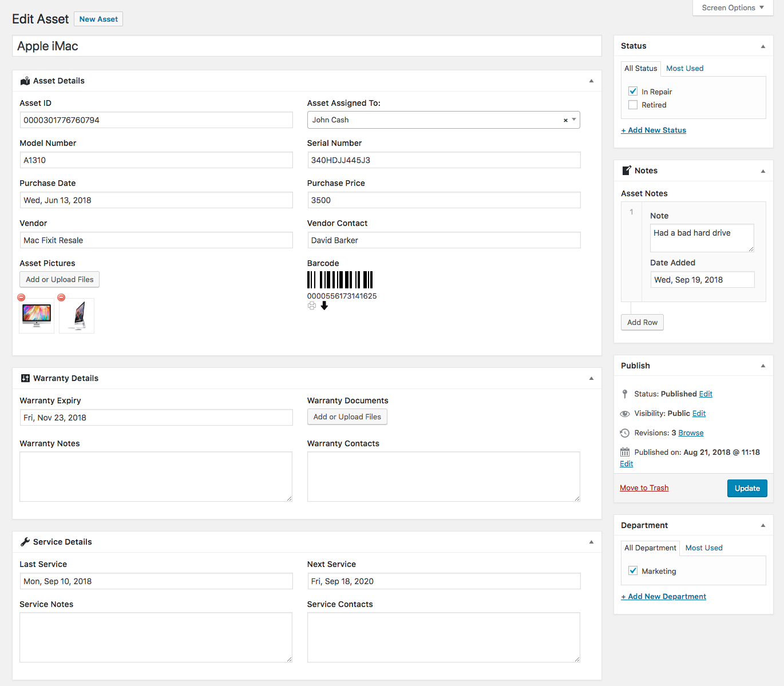Edit the Public visibility setting
The image size is (784, 686).
click(699, 414)
